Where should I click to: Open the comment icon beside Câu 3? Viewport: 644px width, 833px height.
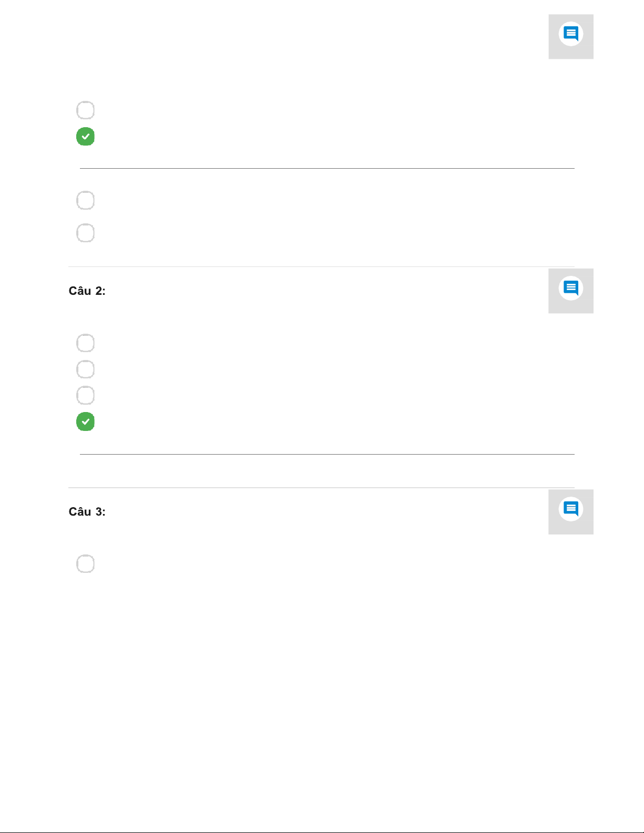coord(570,511)
